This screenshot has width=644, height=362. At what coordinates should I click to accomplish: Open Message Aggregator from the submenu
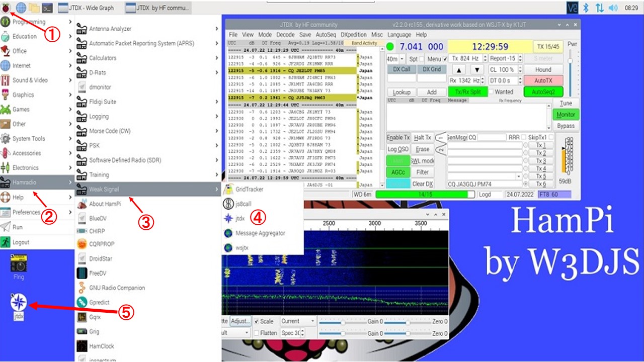(x=263, y=233)
